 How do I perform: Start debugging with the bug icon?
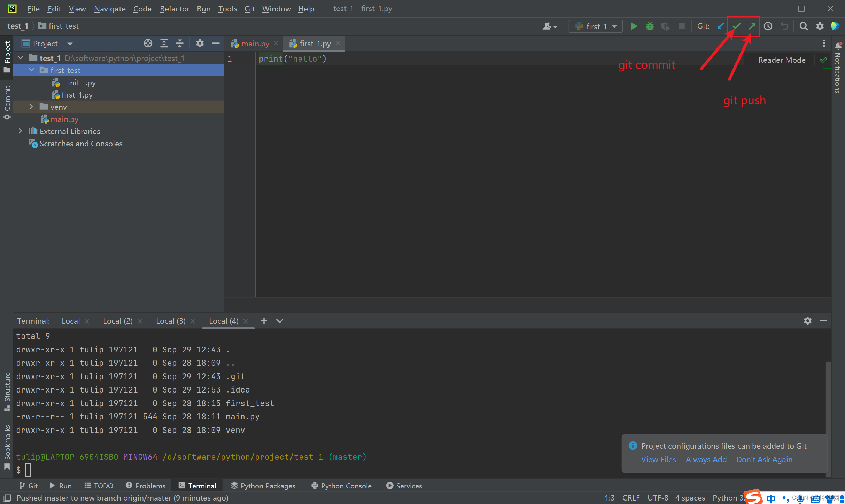pyautogui.click(x=650, y=26)
